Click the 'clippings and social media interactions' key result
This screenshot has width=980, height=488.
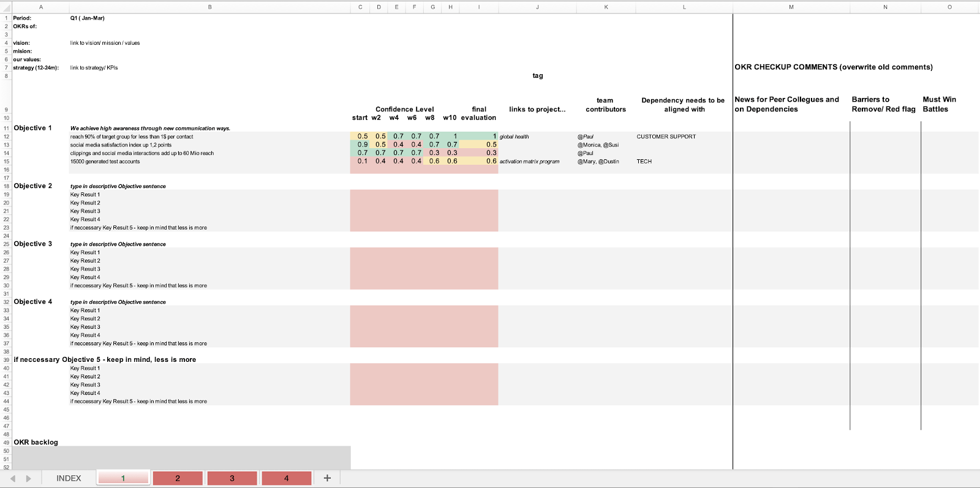pyautogui.click(x=142, y=153)
